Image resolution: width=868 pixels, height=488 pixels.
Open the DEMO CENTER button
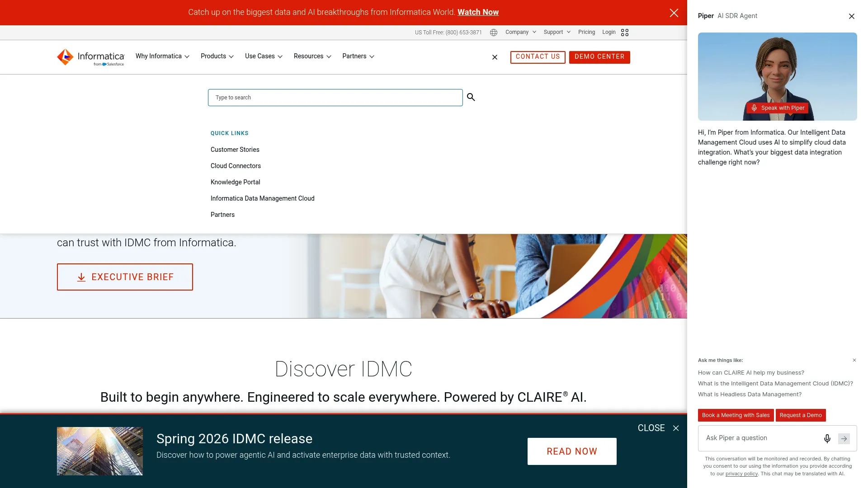(599, 57)
